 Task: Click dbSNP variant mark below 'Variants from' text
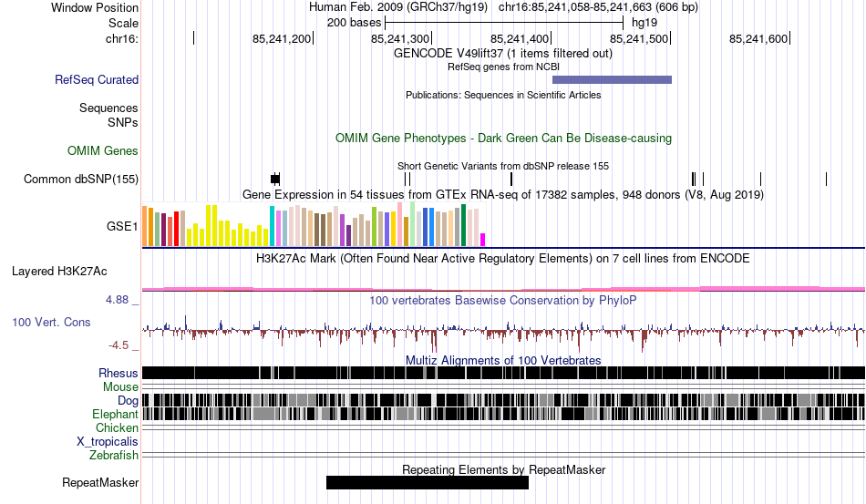[511, 179]
